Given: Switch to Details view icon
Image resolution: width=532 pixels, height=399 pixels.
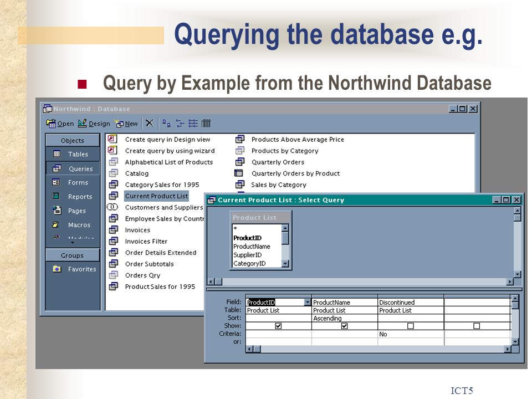Looking at the screenshot, I should pyautogui.click(x=206, y=123).
